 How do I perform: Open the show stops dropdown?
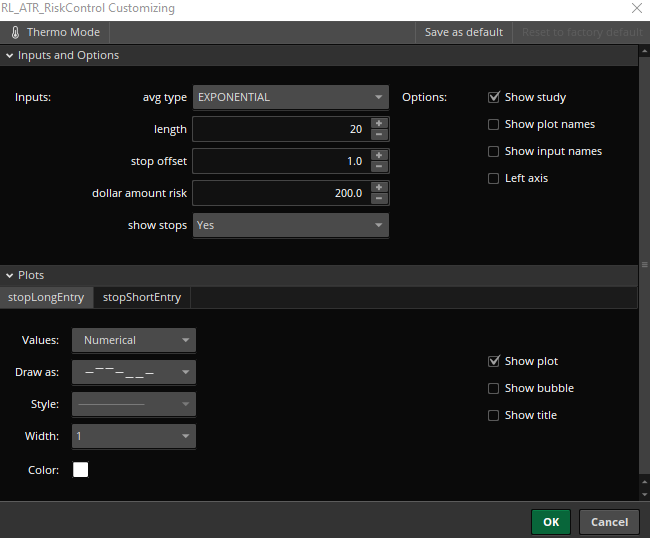coord(290,226)
